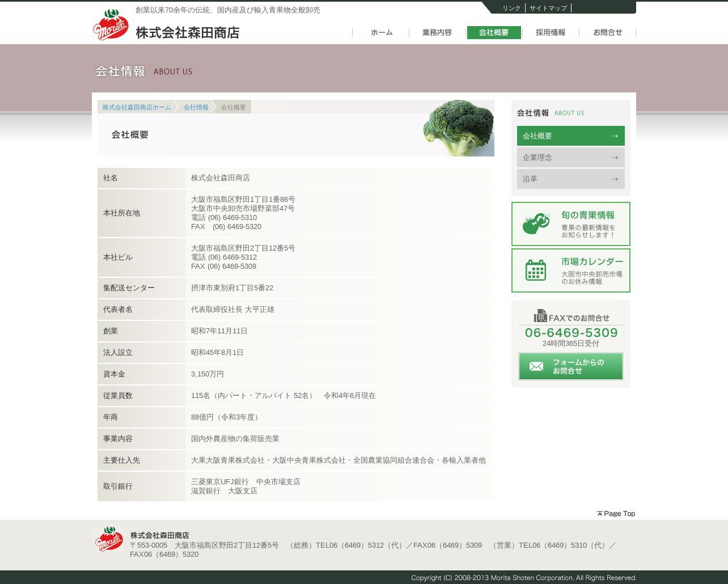This screenshot has width=728, height=584.
Task: Select the 会社概要 navigation tab
Action: click(x=494, y=33)
